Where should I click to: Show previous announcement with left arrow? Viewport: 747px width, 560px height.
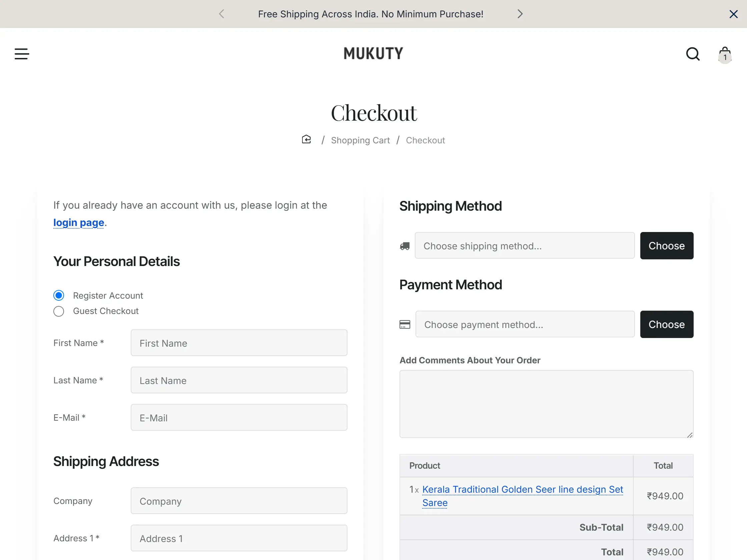pyautogui.click(x=221, y=14)
